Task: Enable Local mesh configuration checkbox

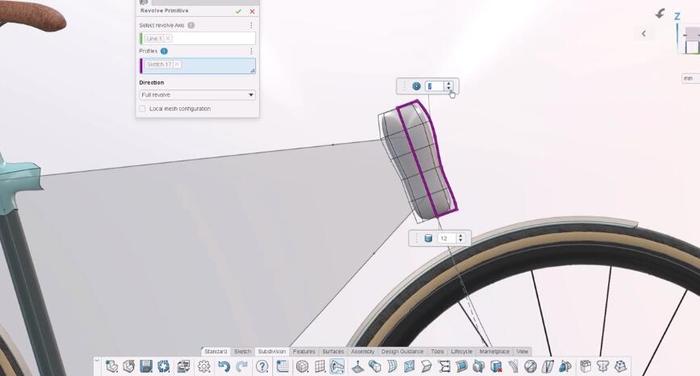Action: point(142,109)
